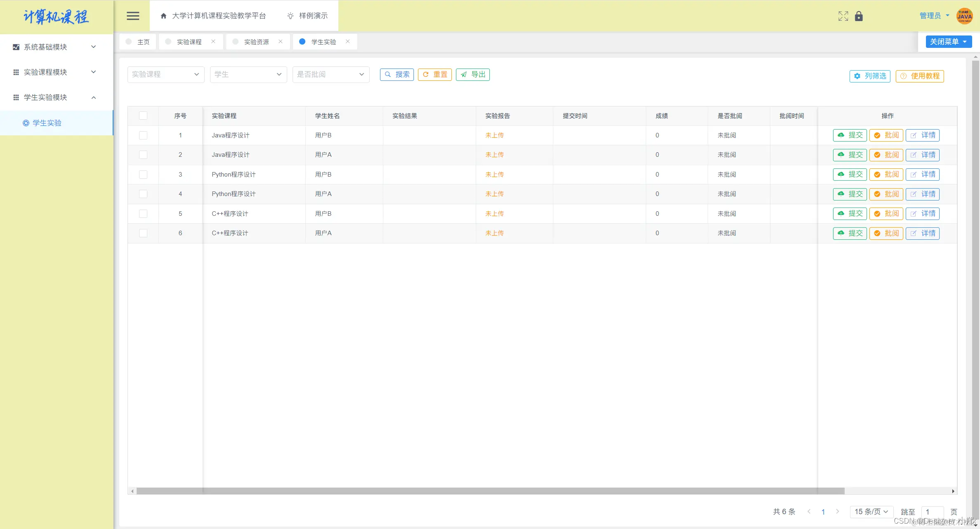
Task: Close the 实验资源 tab with its X
Action: (281, 41)
